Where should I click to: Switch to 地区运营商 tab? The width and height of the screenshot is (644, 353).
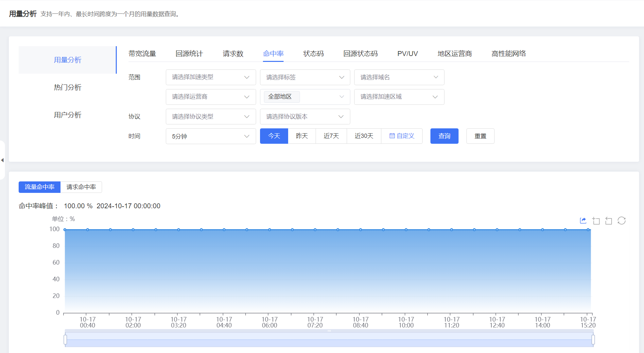tap(455, 54)
